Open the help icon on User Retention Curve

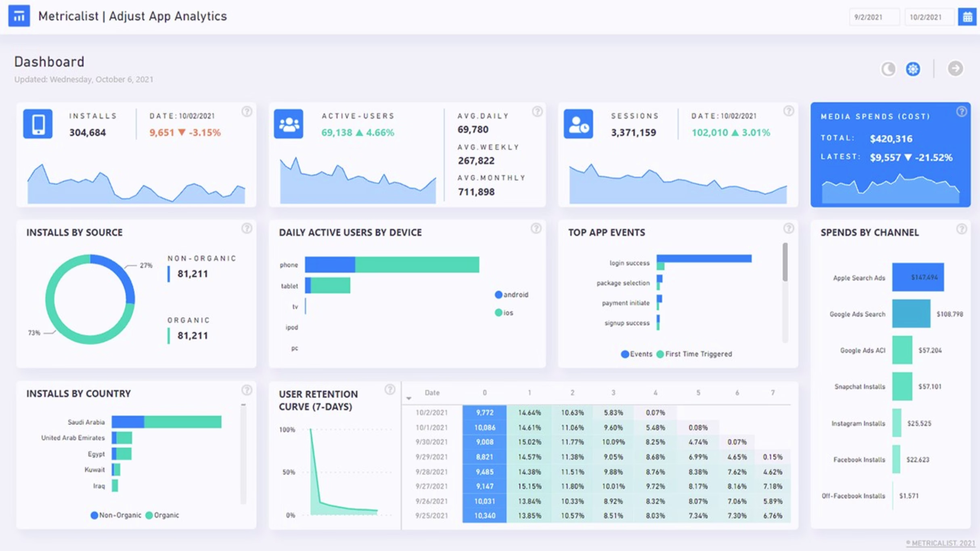coord(389,390)
